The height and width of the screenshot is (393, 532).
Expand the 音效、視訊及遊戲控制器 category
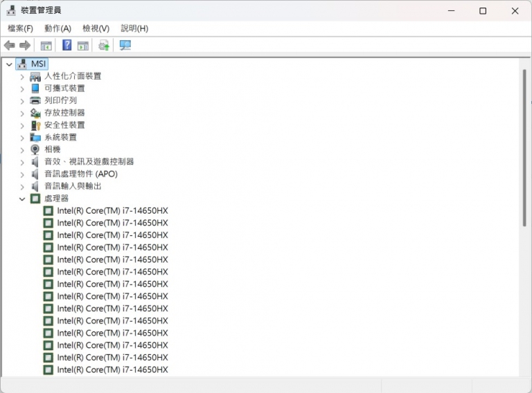(22, 163)
